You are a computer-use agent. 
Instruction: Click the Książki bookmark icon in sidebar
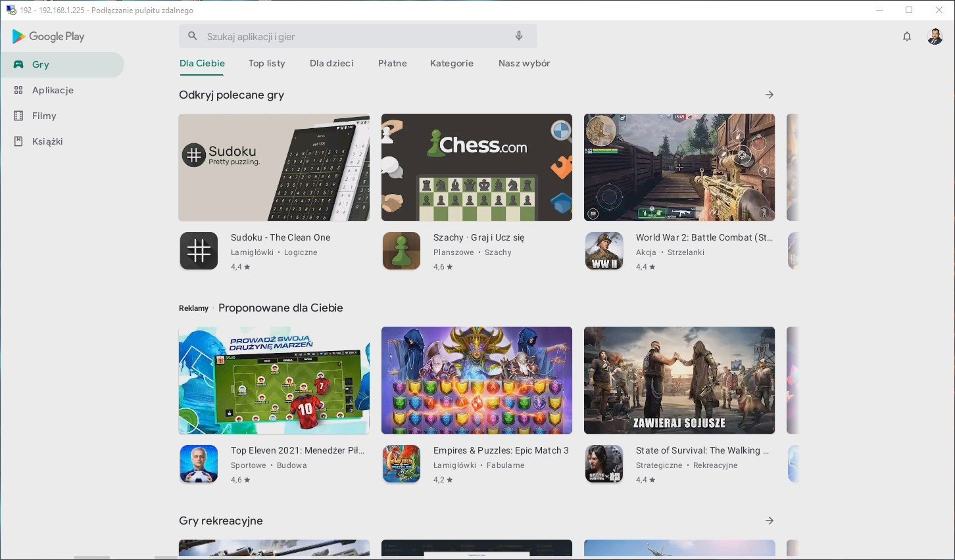pos(18,141)
